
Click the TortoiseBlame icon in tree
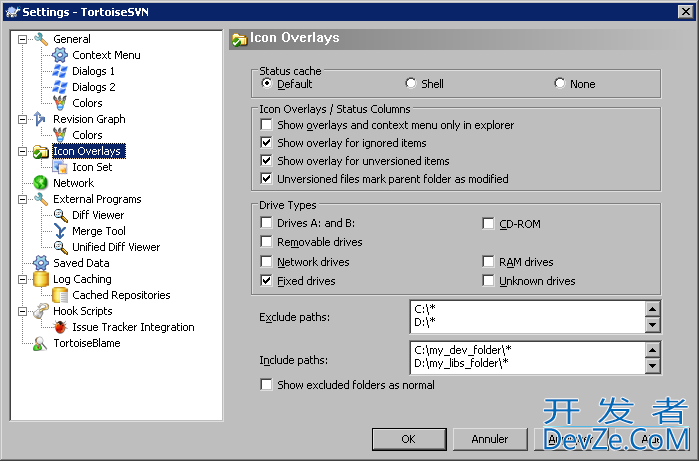[41, 343]
